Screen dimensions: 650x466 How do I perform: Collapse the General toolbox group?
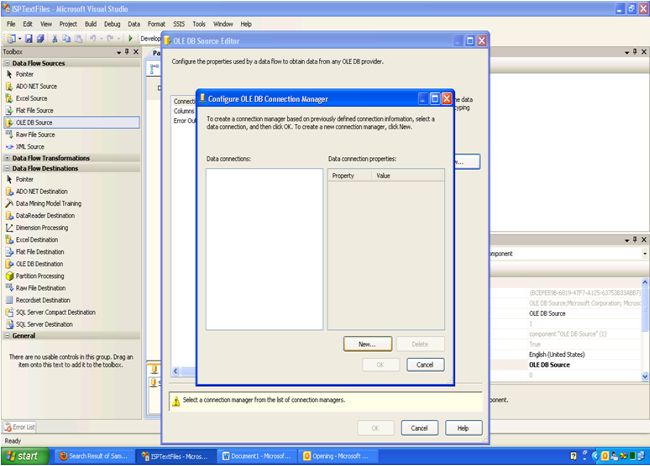(7, 335)
